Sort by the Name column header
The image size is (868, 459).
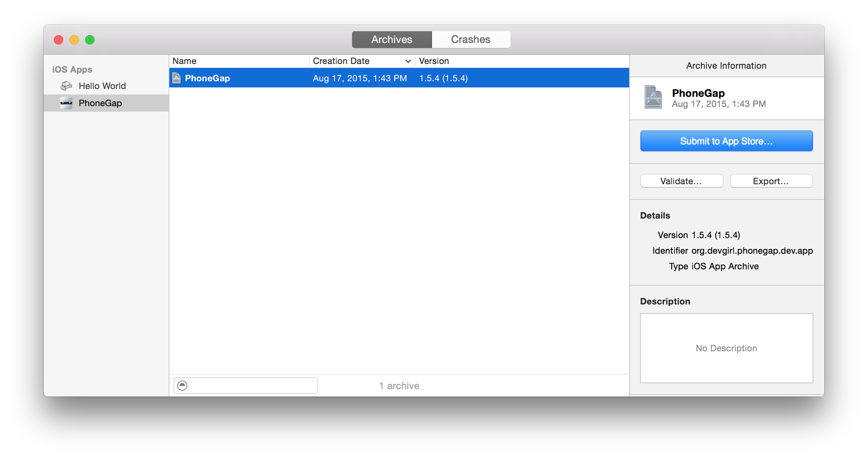point(239,61)
